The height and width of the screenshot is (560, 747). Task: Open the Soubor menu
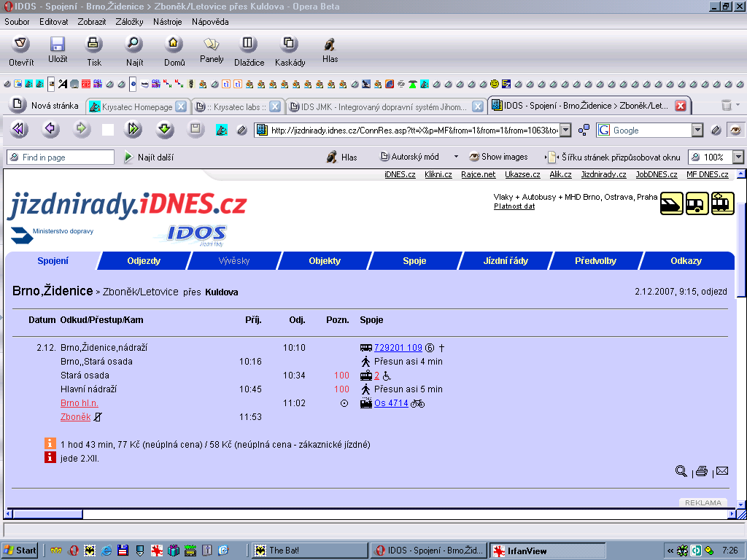coord(17,22)
